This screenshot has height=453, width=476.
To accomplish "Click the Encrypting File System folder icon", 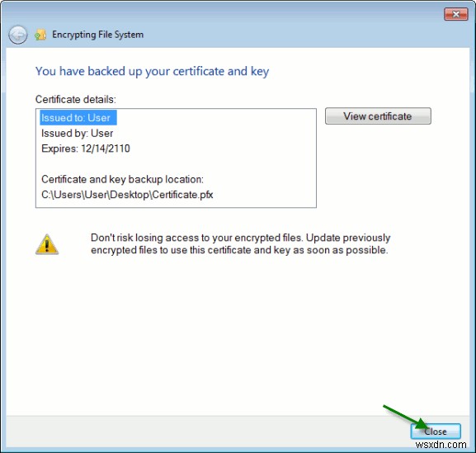I will [40, 35].
